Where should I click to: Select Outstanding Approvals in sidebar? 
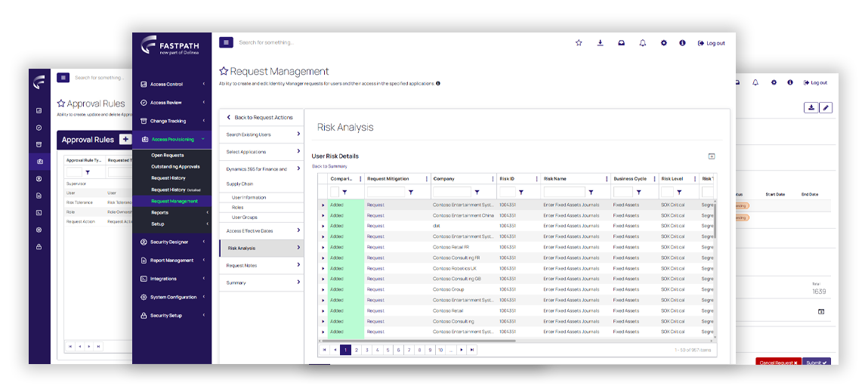pyautogui.click(x=175, y=166)
